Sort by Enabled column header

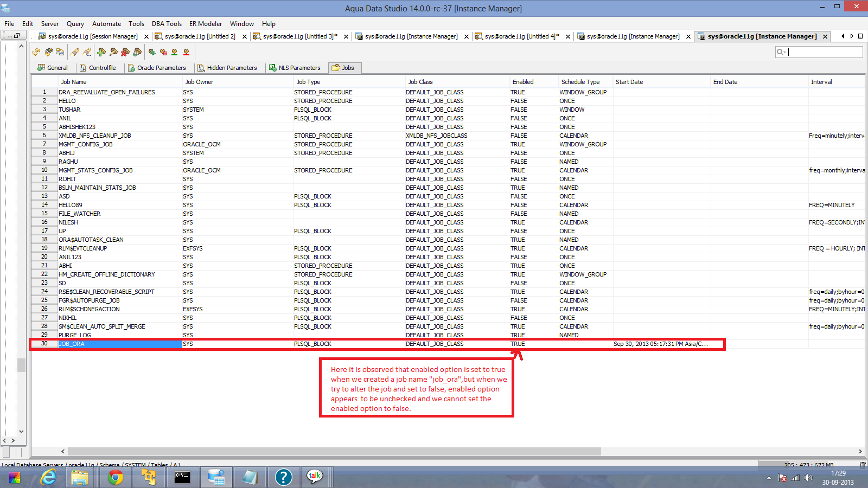534,82
